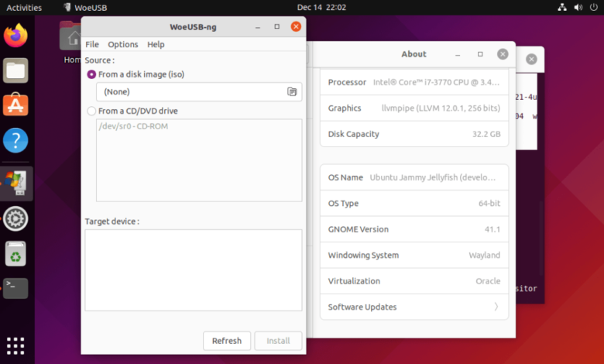Open the volume icon in top bar
This screenshot has width=604, height=364.
[x=578, y=7]
